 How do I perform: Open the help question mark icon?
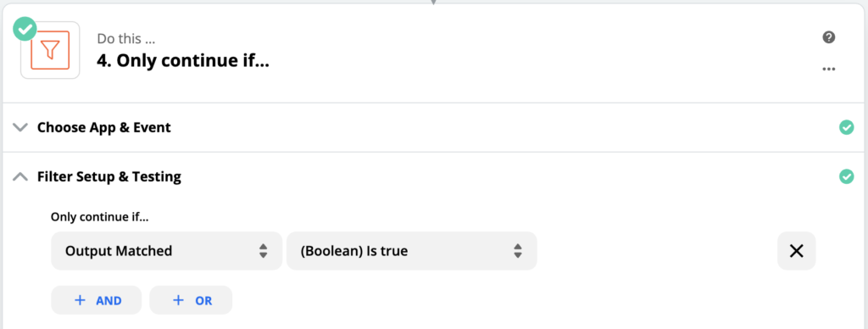point(829,37)
